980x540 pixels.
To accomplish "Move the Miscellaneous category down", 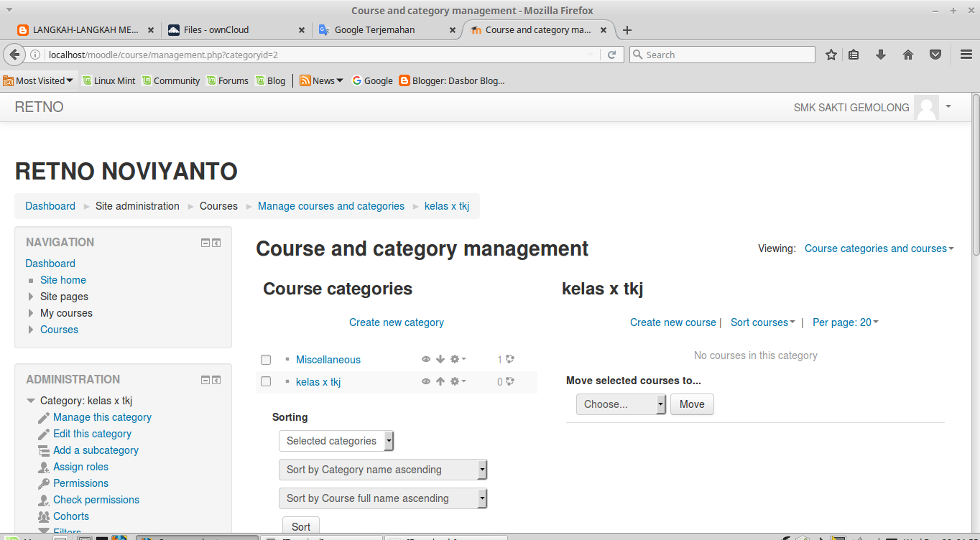I will click(x=440, y=359).
